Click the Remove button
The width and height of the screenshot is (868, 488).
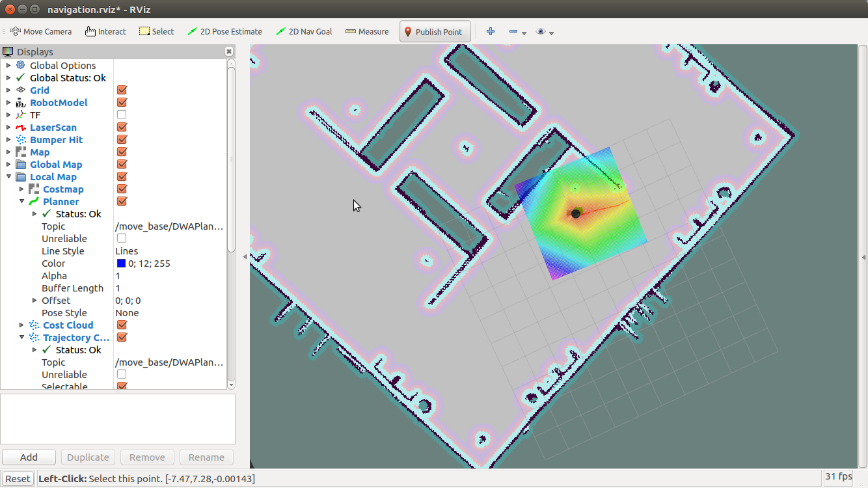click(147, 457)
